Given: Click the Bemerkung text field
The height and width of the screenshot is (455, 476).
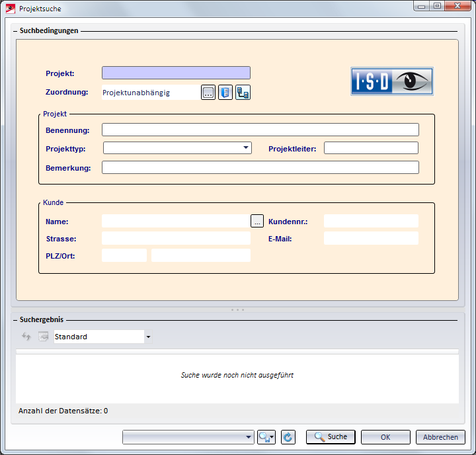Looking at the screenshot, I should coord(260,167).
